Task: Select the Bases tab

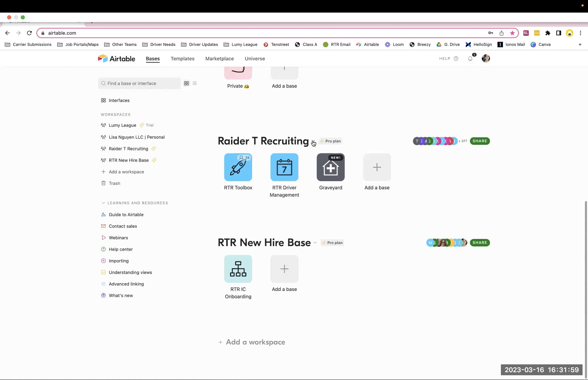Action: coord(153,58)
